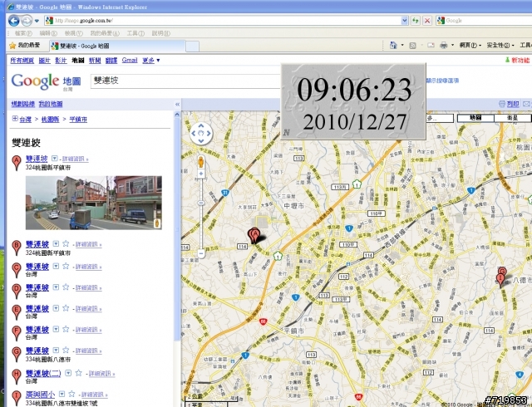Click the map zoom slider handle
Viewport: 532px width, 407px height.
[x=201, y=203]
